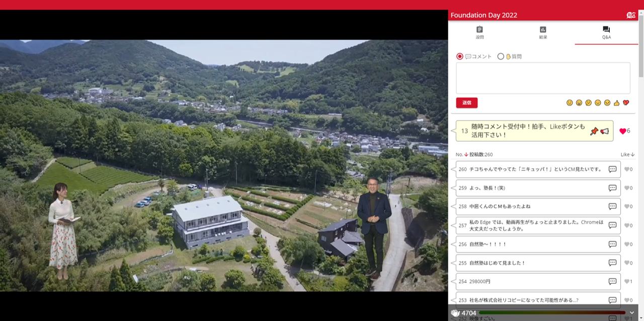The width and height of the screenshot is (644, 321).
Task: Send the smiling face emoji reaction
Action: pyautogui.click(x=570, y=102)
